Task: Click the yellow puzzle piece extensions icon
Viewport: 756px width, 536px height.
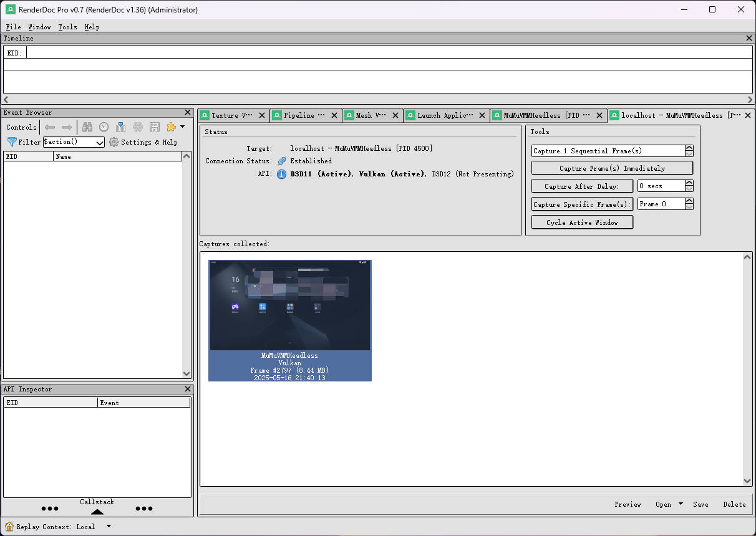Action: [171, 127]
